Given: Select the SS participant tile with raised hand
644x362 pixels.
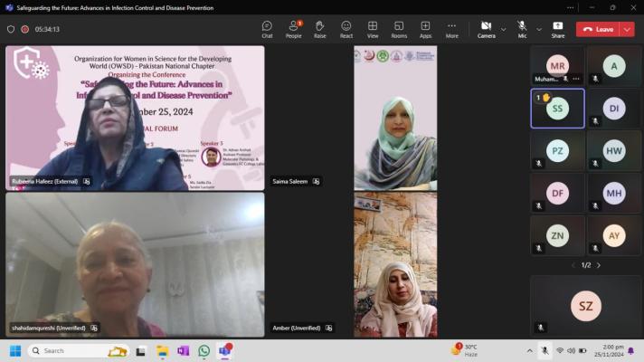Looking at the screenshot, I should click(x=557, y=108).
